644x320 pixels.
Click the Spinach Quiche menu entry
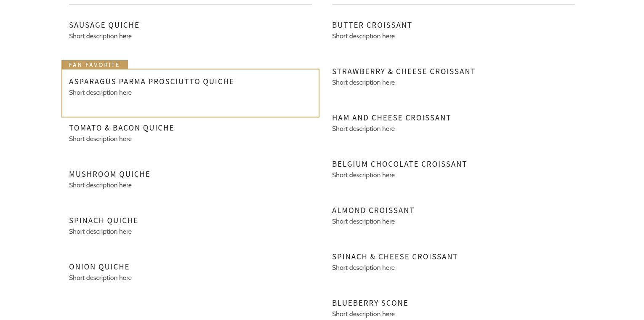(x=104, y=221)
